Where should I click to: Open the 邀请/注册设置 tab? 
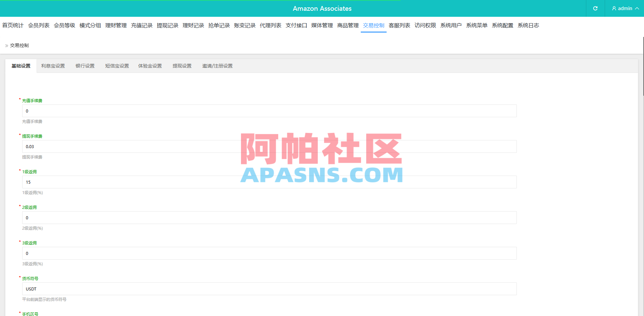click(x=217, y=66)
